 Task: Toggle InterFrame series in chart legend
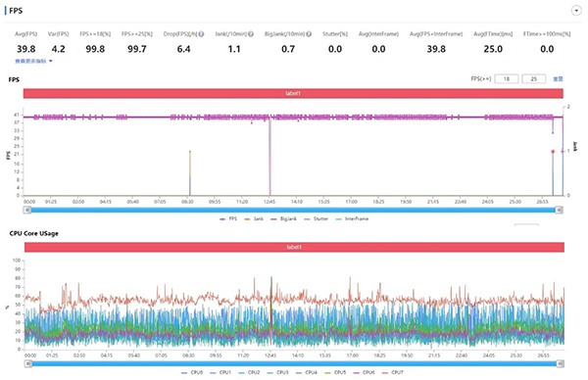(x=352, y=218)
